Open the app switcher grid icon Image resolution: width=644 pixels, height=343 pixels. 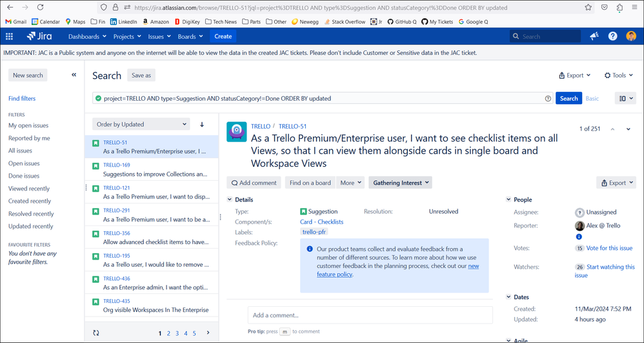[x=9, y=37]
